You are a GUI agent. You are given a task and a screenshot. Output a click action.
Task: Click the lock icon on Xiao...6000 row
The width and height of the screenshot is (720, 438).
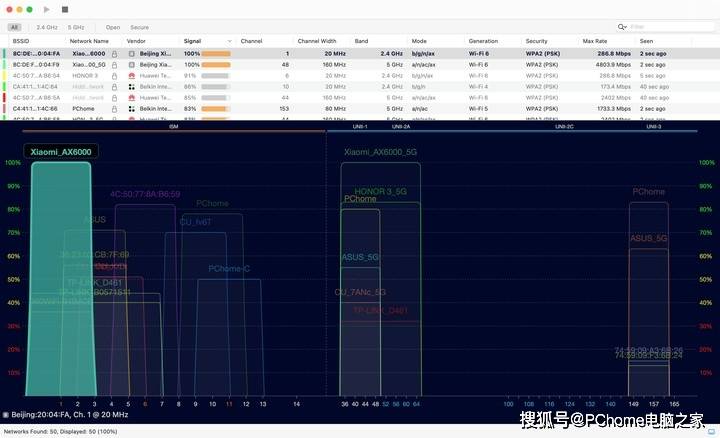(x=114, y=54)
